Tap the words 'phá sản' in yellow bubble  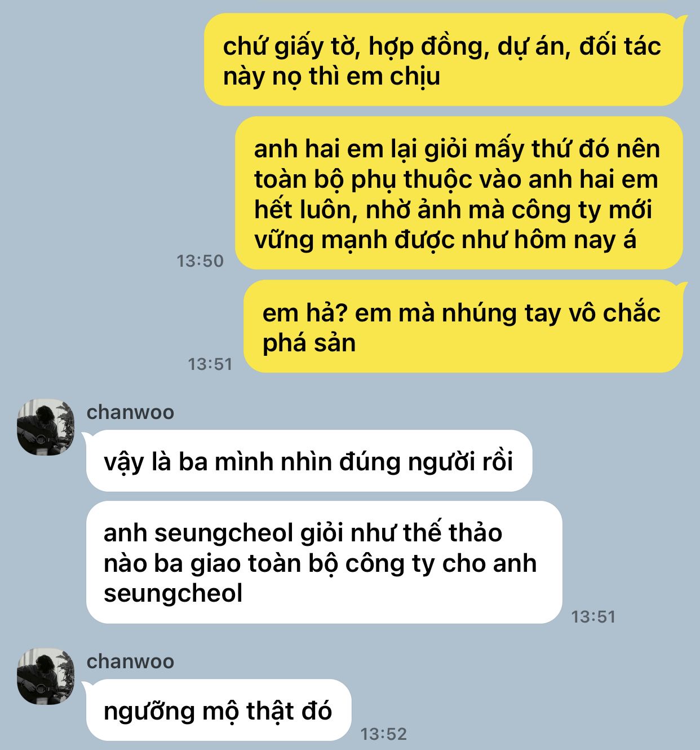pos(309,343)
